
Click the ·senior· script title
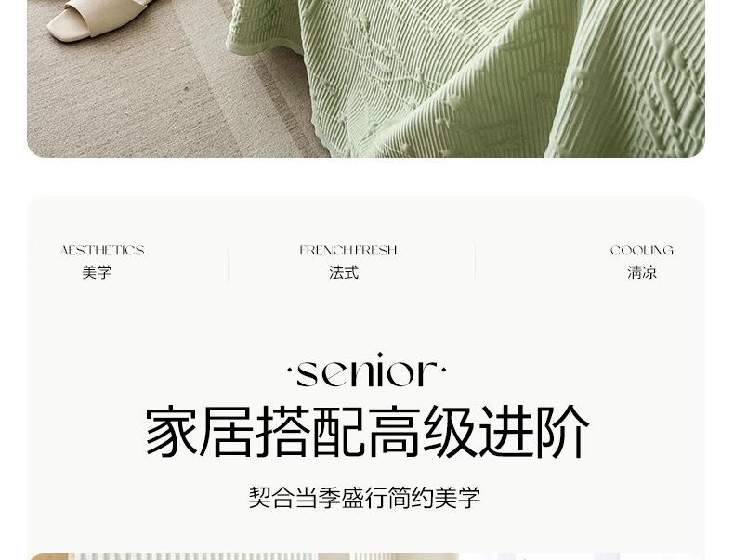coord(366,371)
